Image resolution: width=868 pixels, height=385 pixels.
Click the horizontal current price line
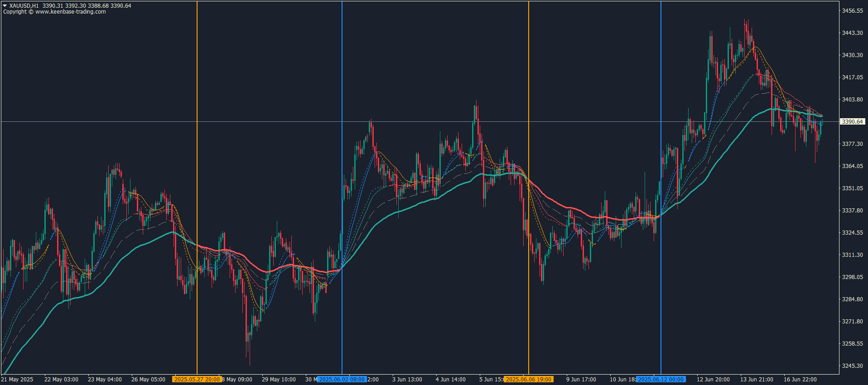pyautogui.click(x=420, y=122)
